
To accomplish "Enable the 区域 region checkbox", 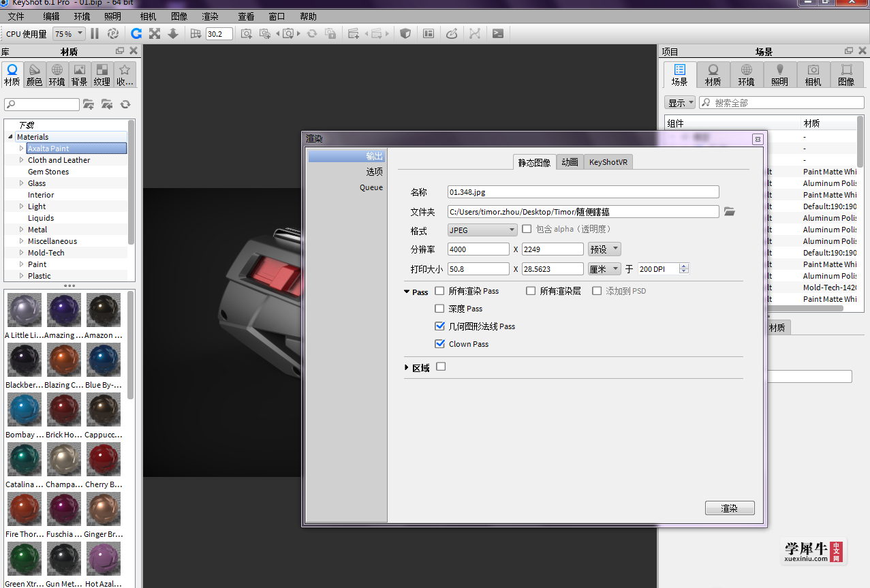I will pyautogui.click(x=441, y=367).
